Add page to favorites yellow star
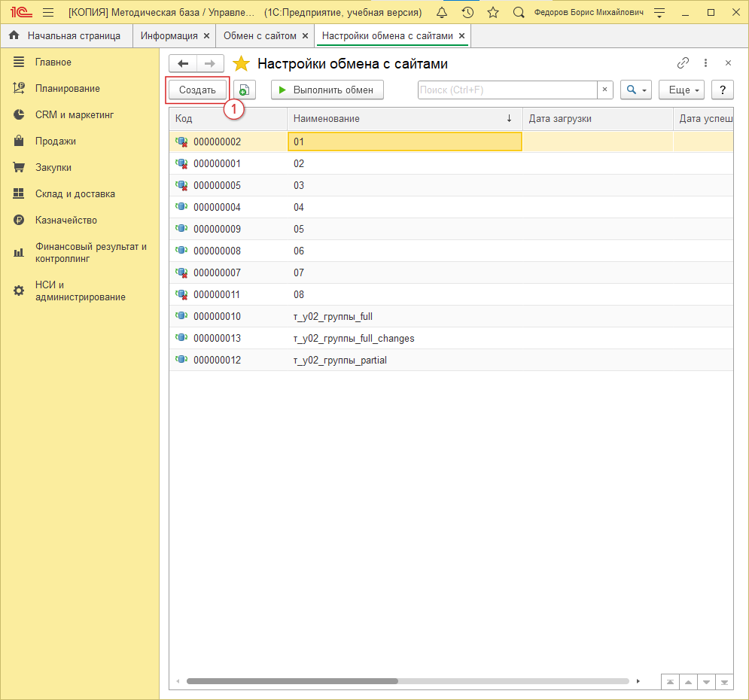Viewport: 749px width, 700px height. 241,64
